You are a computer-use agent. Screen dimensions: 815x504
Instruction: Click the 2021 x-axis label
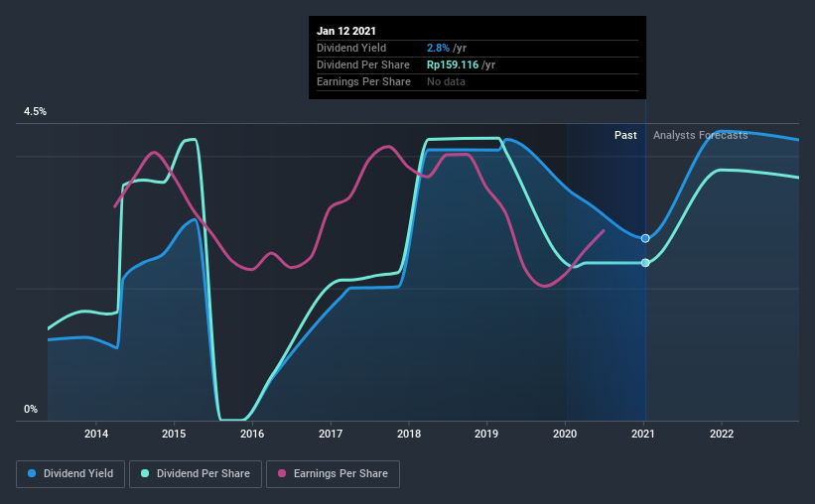tap(643, 434)
